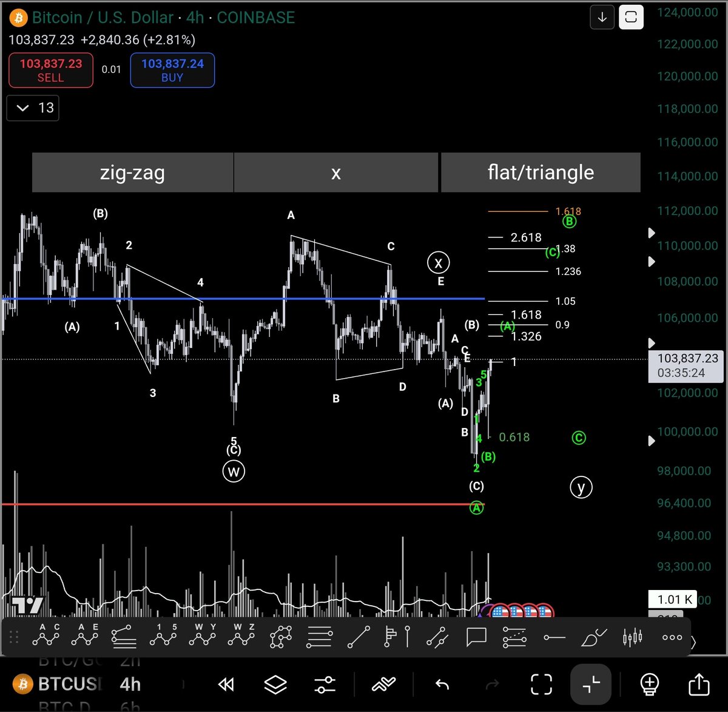728x712 pixels.
Task: Expand the legend showing 13 indicators
Action: click(x=33, y=108)
